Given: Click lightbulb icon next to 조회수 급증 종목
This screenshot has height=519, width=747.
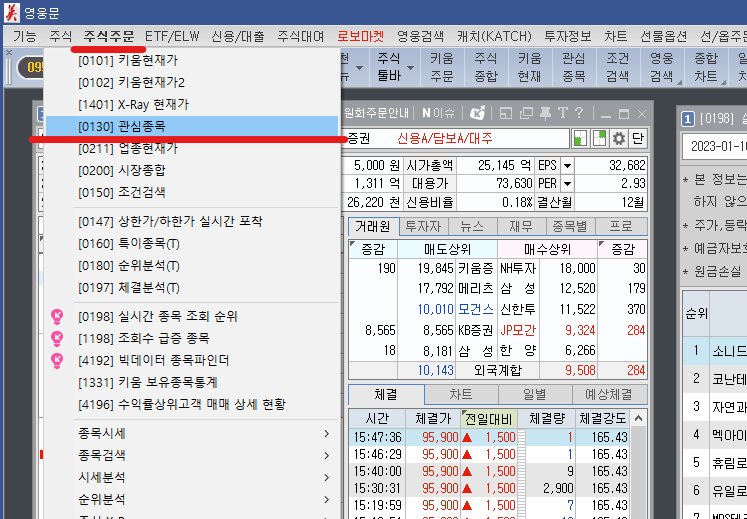Looking at the screenshot, I should tap(57, 338).
